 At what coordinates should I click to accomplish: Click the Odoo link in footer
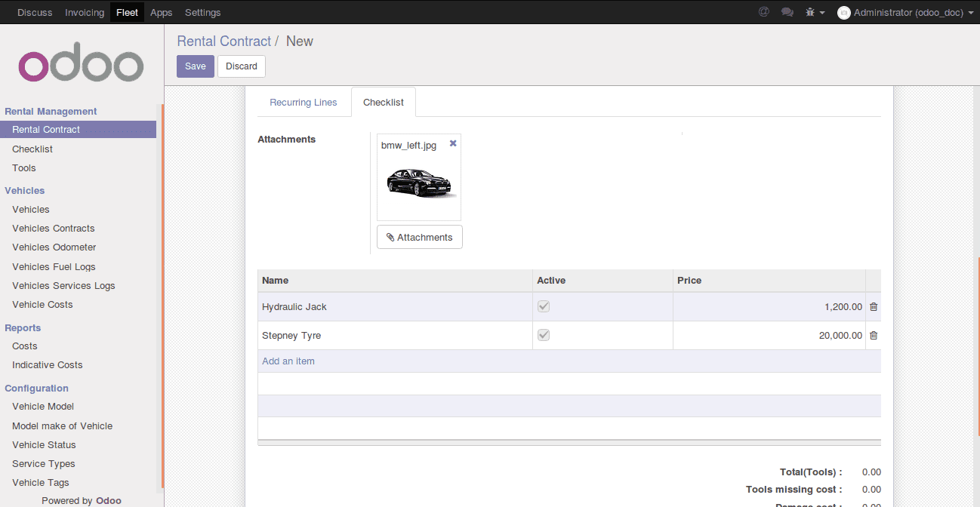tap(109, 501)
